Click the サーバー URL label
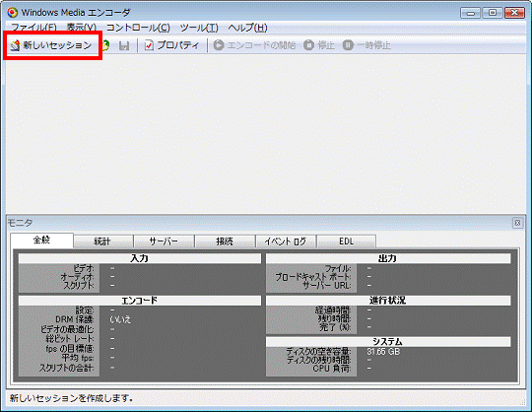This screenshot has width=532, height=412. click(x=327, y=286)
